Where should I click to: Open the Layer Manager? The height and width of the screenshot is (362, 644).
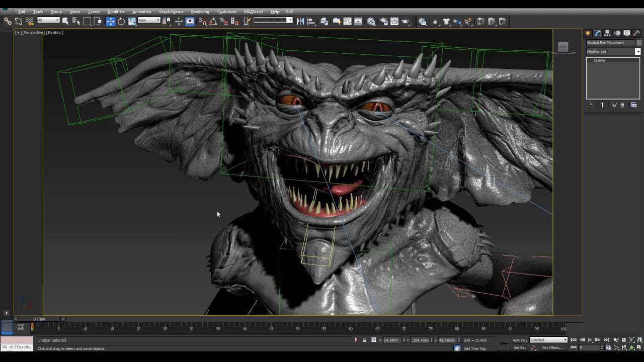click(324, 21)
